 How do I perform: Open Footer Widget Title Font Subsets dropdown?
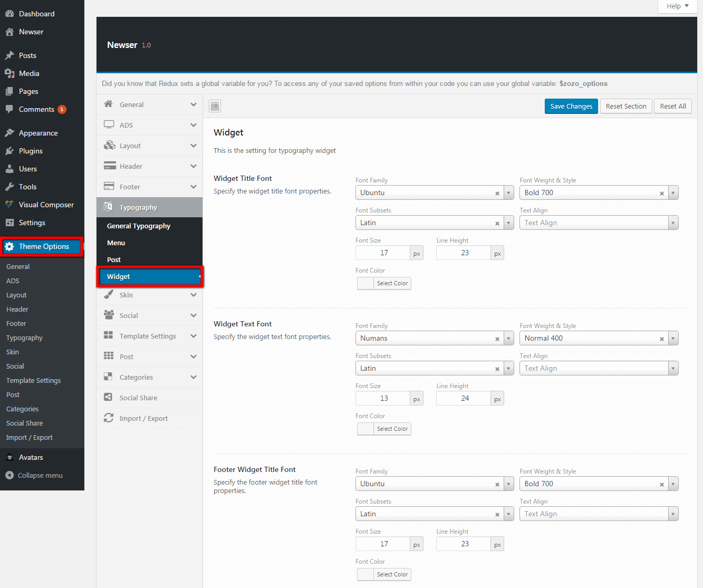click(x=508, y=514)
